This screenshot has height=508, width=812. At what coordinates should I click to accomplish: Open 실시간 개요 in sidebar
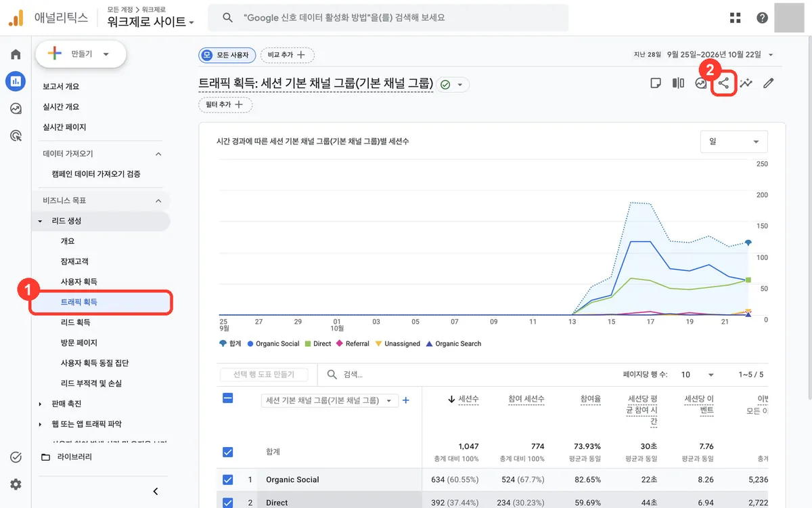tap(61, 107)
